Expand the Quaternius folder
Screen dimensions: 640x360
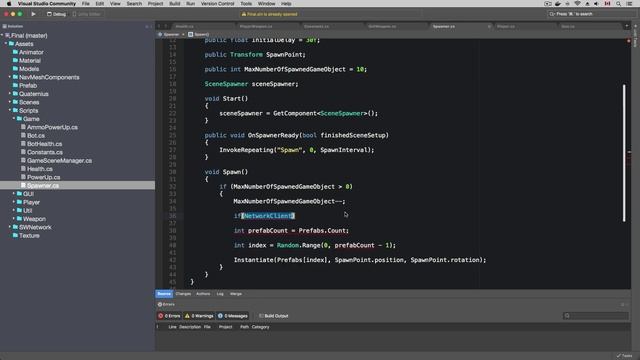pos(10,94)
